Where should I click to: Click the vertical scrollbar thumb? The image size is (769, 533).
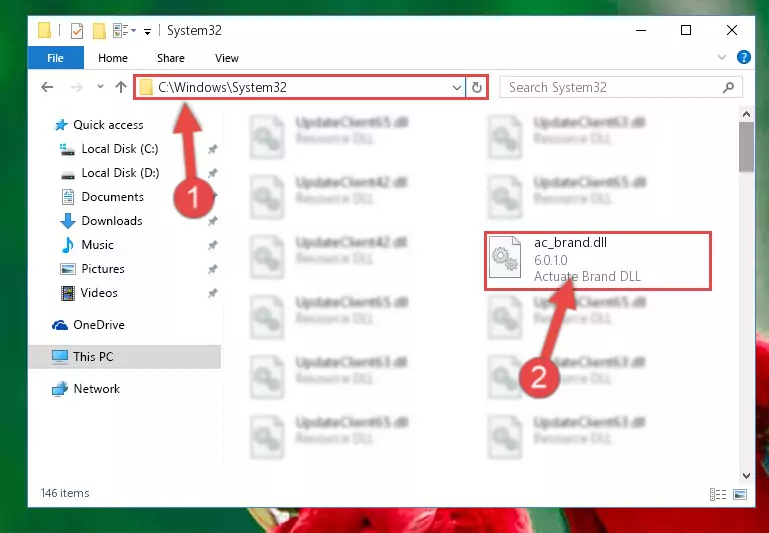click(x=746, y=147)
